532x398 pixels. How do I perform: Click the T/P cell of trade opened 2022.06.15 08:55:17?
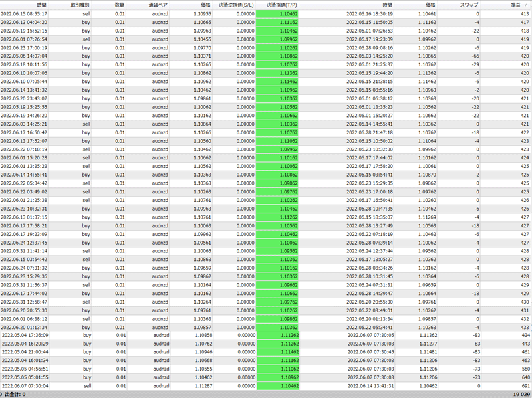pyautogui.click(x=277, y=14)
